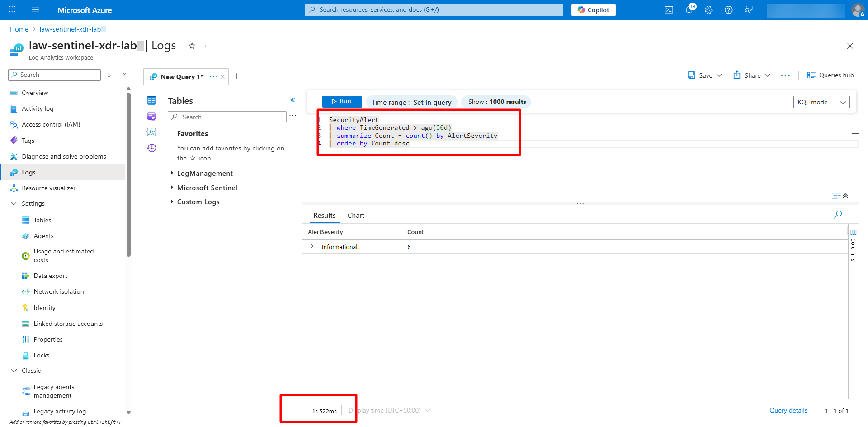Viewport: 868px width, 427px height.
Task: Expand the Microsoft Sentinel table group
Action: (172, 188)
